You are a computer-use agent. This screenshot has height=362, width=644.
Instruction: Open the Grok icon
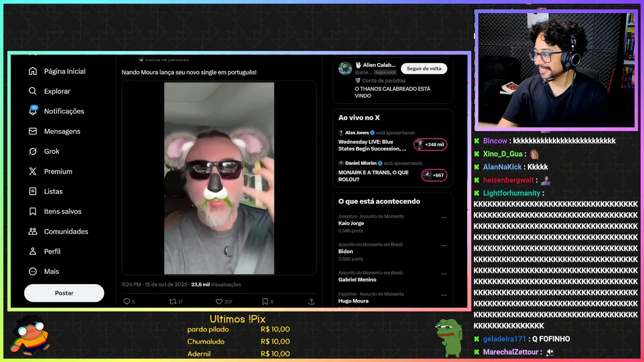coord(33,151)
